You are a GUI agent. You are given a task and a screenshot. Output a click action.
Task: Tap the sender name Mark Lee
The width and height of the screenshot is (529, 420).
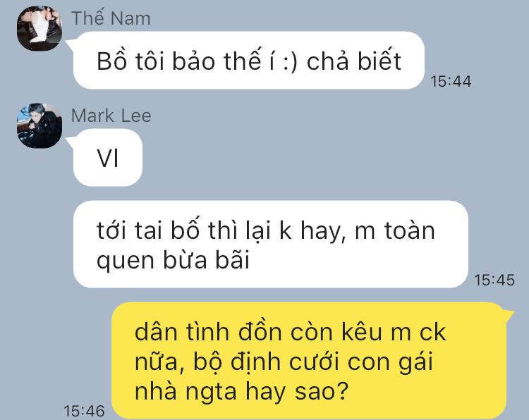click(x=111, y=116)
